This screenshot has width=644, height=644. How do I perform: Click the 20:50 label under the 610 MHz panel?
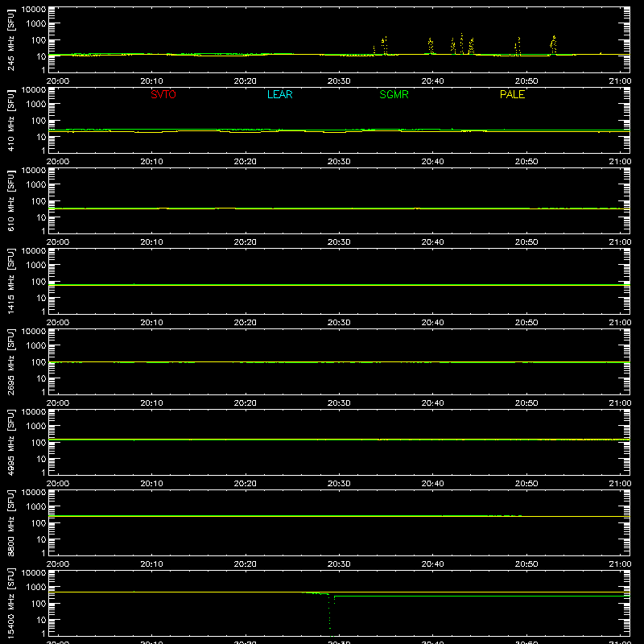click(x=526, y=242)
